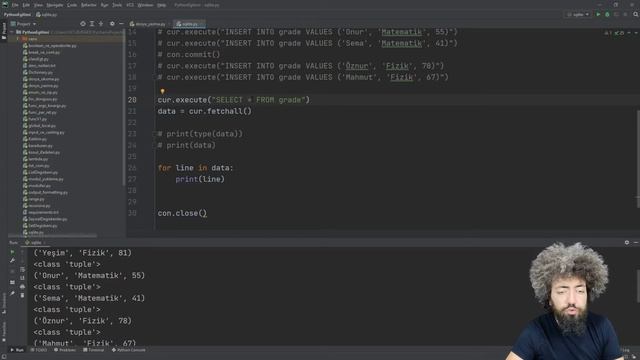Image resolution: width=640 pixels, height=360 pixels.
Task: Click the pin tab icon in Run panel
Action: tap(12, 293)
